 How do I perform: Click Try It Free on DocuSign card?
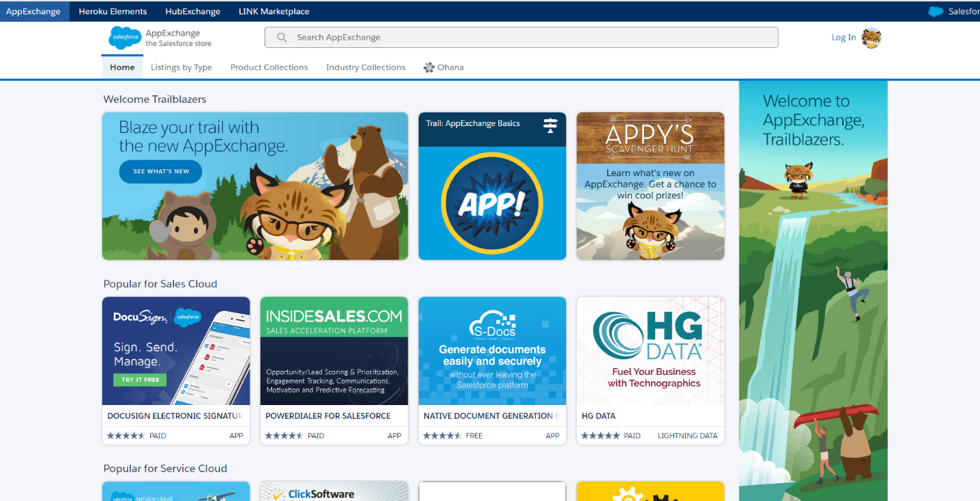click(x=140, y=380)
